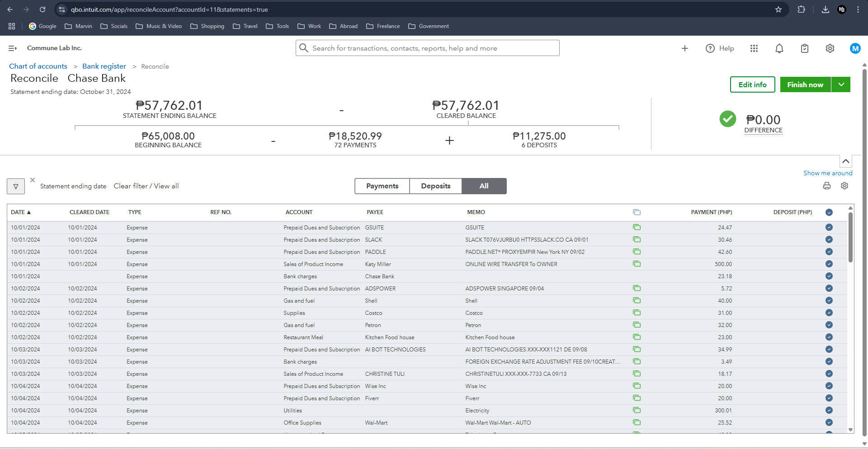Open the clipboard tasks icon
This screenshot has width=868, height=449.
pos(804,48)
